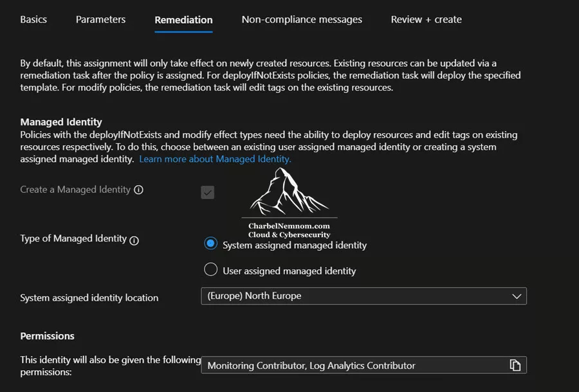Click the Create a Managed Identity label
Screen dimensions: 579x392
(75, 190)
